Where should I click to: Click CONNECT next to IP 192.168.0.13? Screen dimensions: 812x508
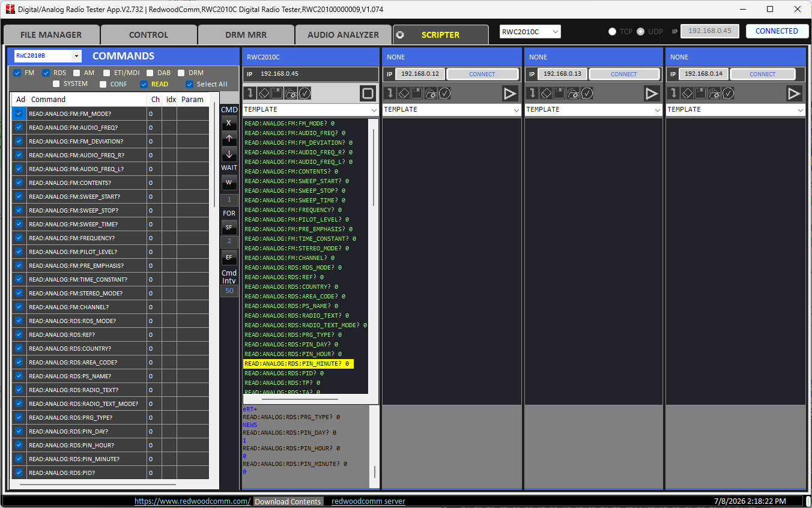[624, 74]
